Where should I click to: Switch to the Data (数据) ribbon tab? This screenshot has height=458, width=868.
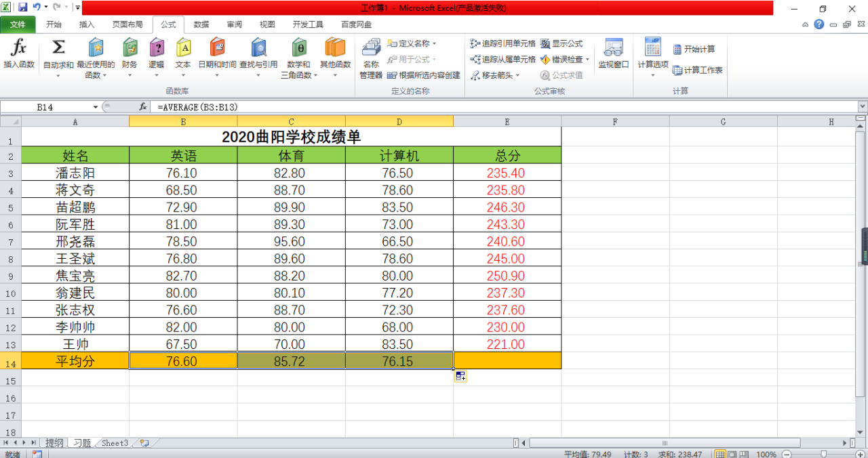[x=201, y=24]
